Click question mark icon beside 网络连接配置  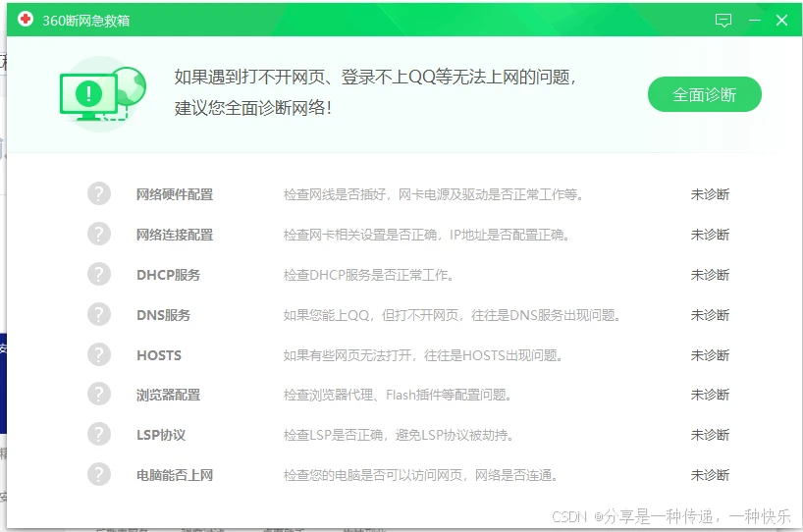(99, 234)
